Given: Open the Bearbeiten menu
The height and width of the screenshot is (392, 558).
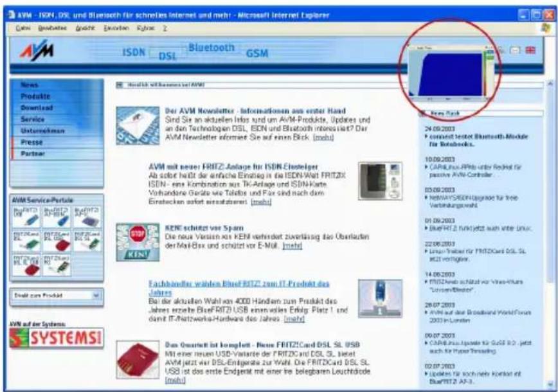Looking at the screenshot, I should 52,28.
